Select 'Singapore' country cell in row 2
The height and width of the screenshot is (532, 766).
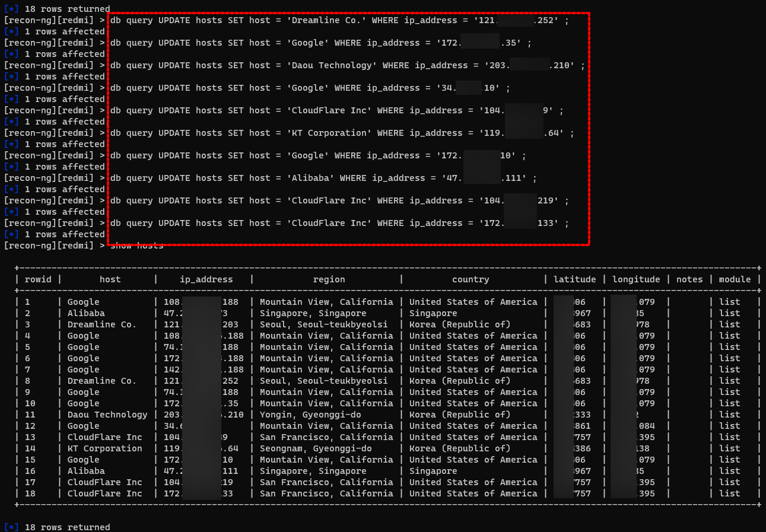point(433,313)
